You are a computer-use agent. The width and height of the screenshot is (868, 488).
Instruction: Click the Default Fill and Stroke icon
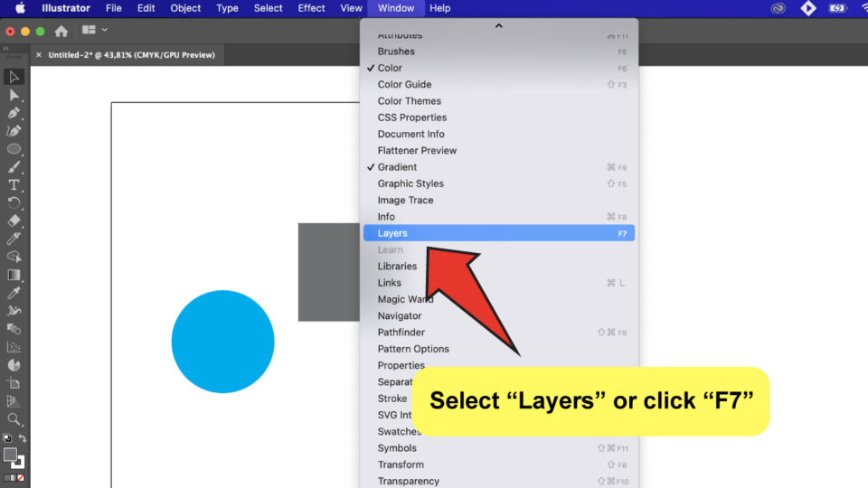pos(7,438)
